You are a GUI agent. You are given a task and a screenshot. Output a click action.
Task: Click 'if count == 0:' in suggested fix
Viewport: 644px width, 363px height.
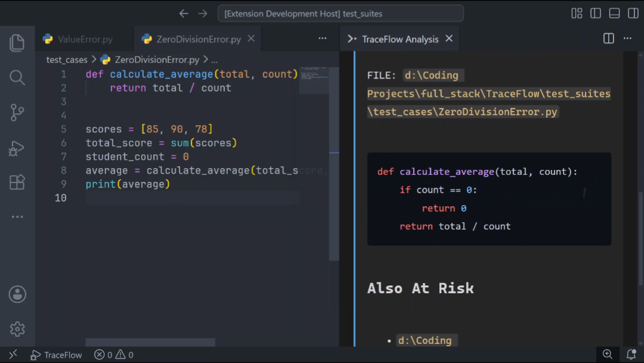(x=438, y=190)
